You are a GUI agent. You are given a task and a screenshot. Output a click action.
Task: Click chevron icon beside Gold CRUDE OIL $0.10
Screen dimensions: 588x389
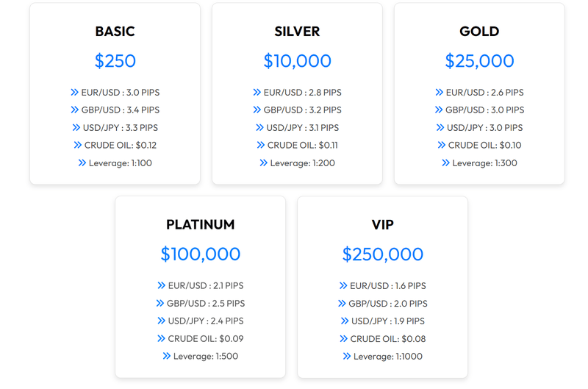(x=441, y=146)
